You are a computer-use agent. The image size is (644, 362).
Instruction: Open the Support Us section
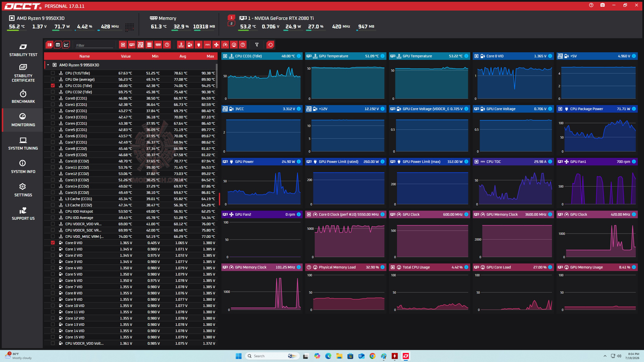[23, 214]
